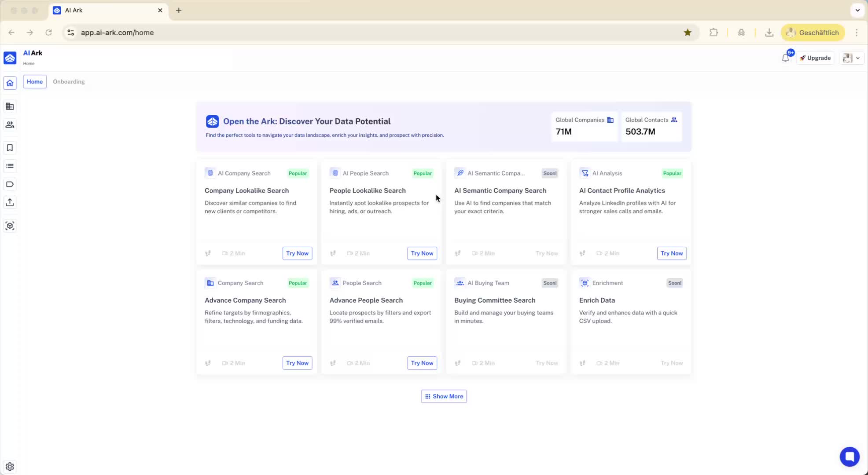Image resolution: width=868 pixels, height=475 pixels.
Task: Open the upload/export sidebar icon
Action: (x=10, y=202)
